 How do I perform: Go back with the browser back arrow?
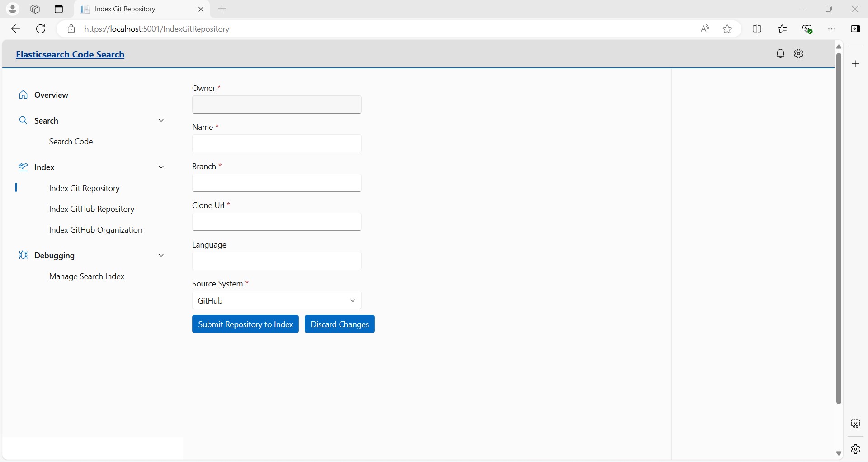16,29
